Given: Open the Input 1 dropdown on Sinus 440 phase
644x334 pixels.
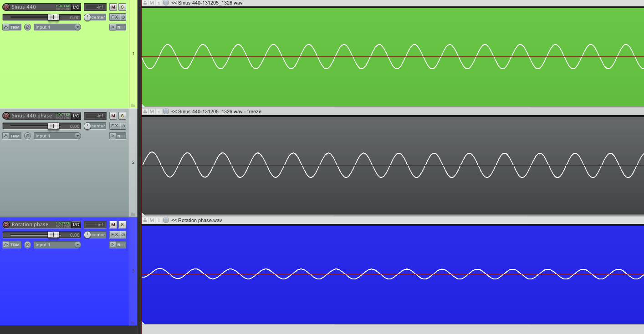Looking at the screenshot, I should 57,136.
